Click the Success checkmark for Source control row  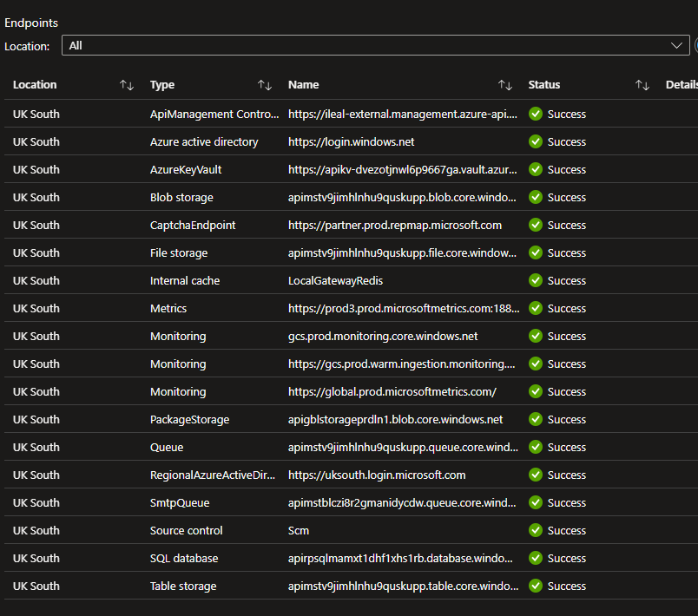pyautogui.click(x=536, y=530)
